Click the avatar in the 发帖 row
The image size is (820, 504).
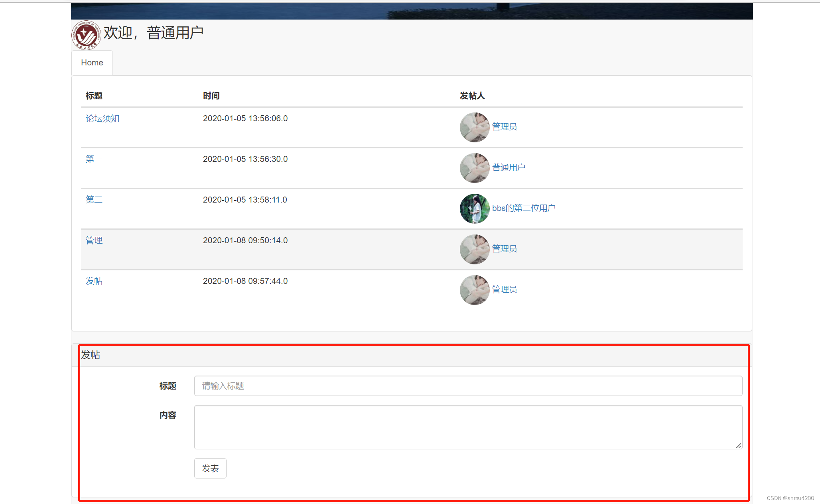pyautogui.click(x=475, y=290)
